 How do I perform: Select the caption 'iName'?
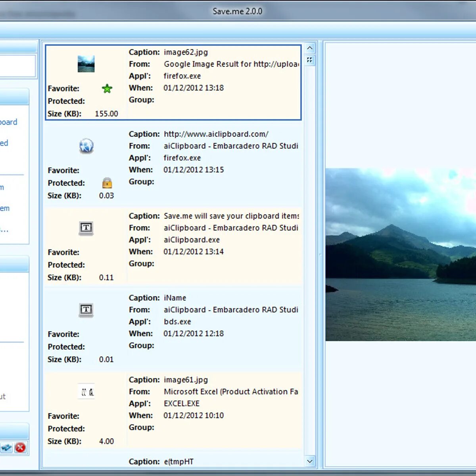pyautogui.click(x=175, y=298)
